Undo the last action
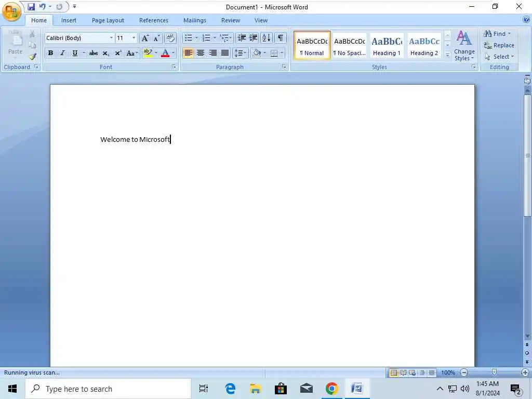This screenshot has height=399, width=532. pyautogui.click(x=43, y=6)
